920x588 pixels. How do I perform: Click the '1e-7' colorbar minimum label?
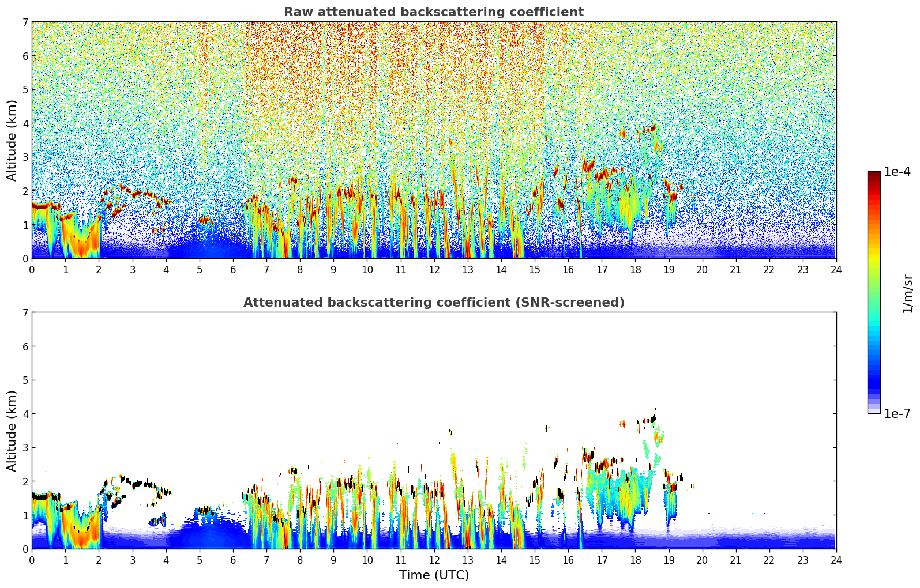click(898, 414)
